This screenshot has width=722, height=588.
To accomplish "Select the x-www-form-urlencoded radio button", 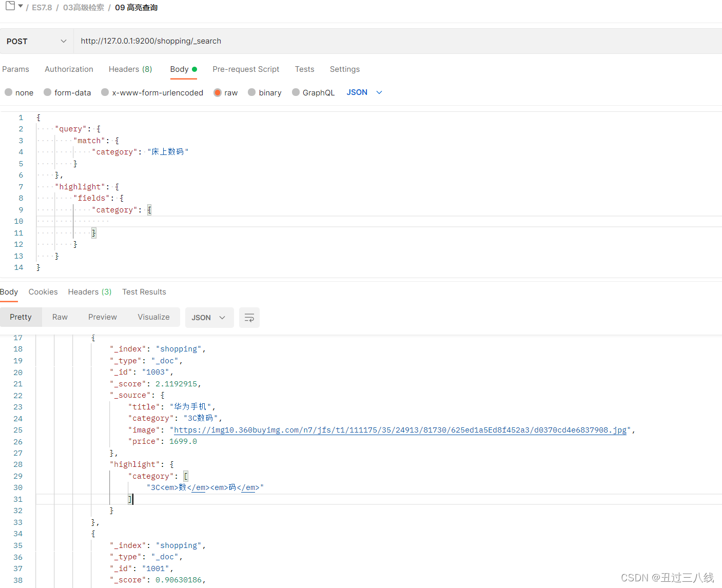I will (x=105, y=92).
